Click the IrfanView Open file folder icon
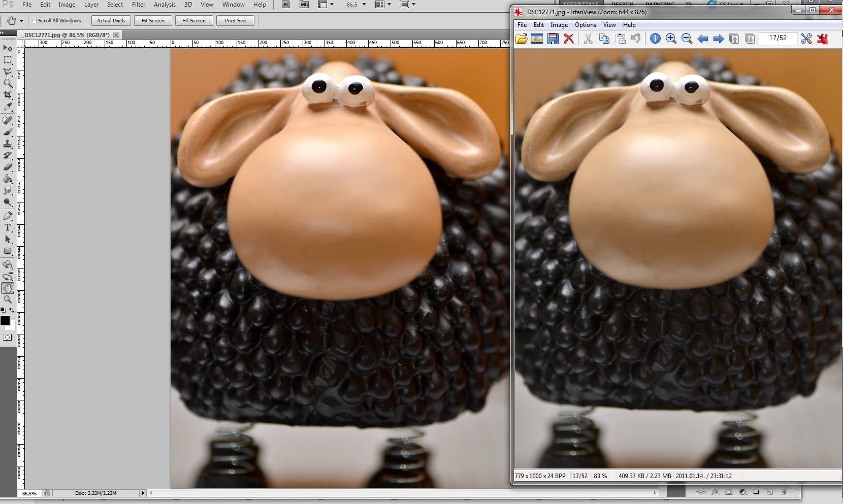843x504 pixels. click(522, 39)
